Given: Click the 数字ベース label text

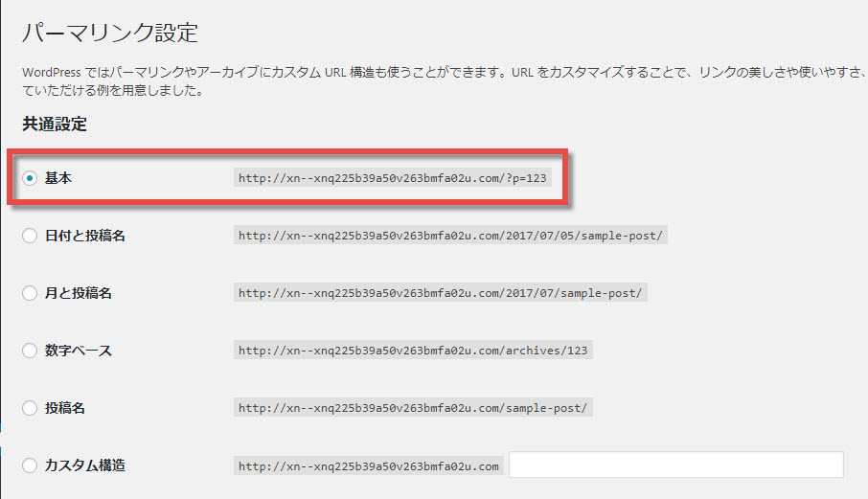Looking at the screenshot, I should 78,351.
